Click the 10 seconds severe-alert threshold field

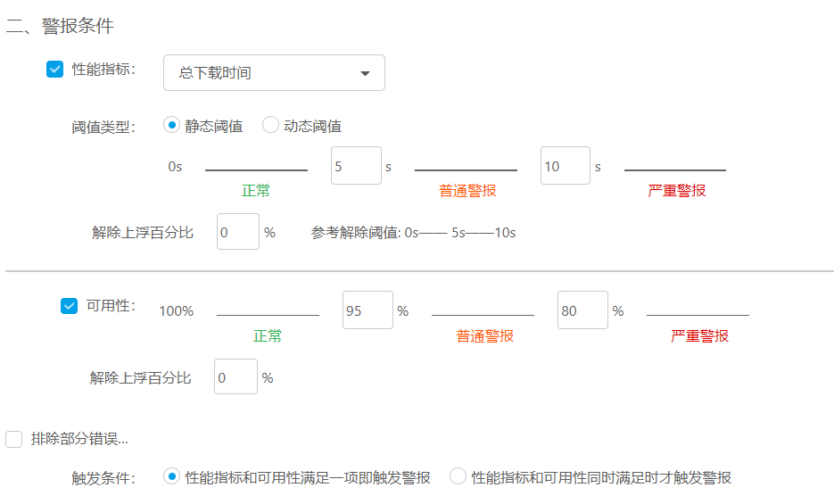pos(565,166)
